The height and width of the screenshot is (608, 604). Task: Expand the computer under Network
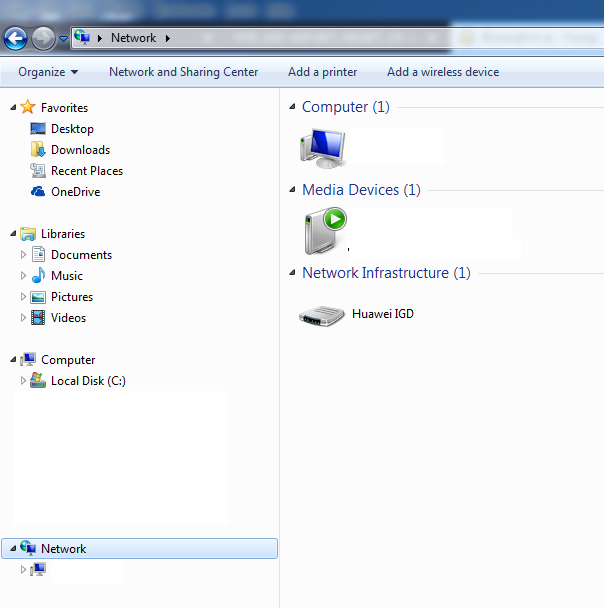pos(23,570)
